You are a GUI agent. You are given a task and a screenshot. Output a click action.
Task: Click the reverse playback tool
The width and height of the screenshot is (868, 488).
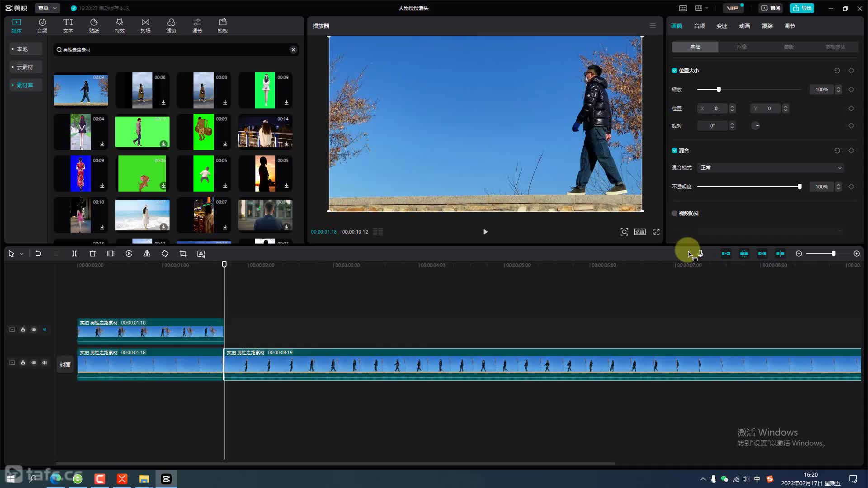[129, 254]
